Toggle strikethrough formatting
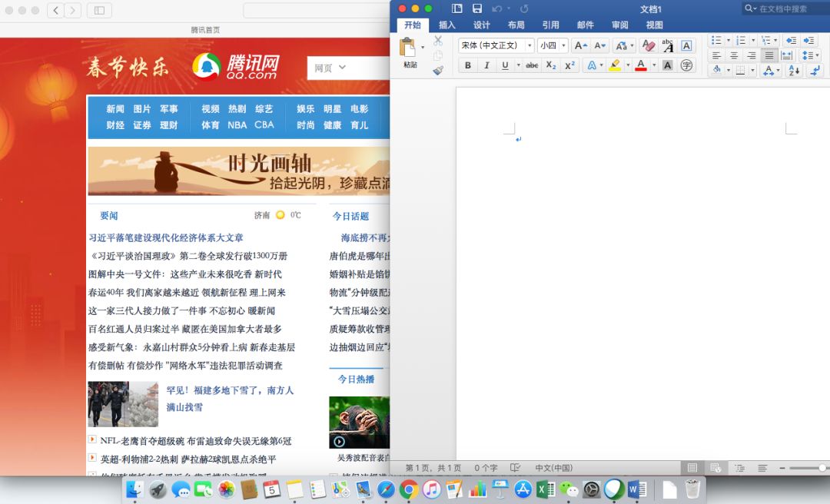This screenshot has width=830, height=504. (532, 66)
